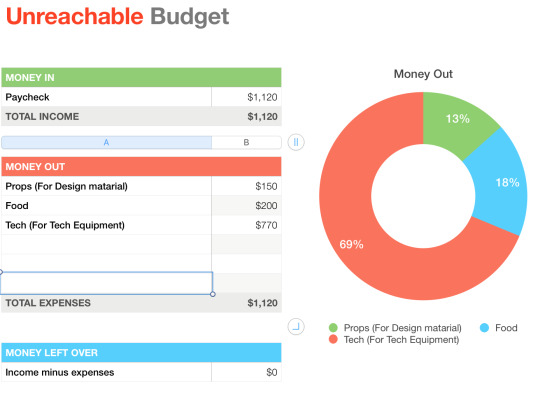Viewport: 540px width, 397px height.
Task: Select the blue 18% donut slice
Action: pos(503,182)
